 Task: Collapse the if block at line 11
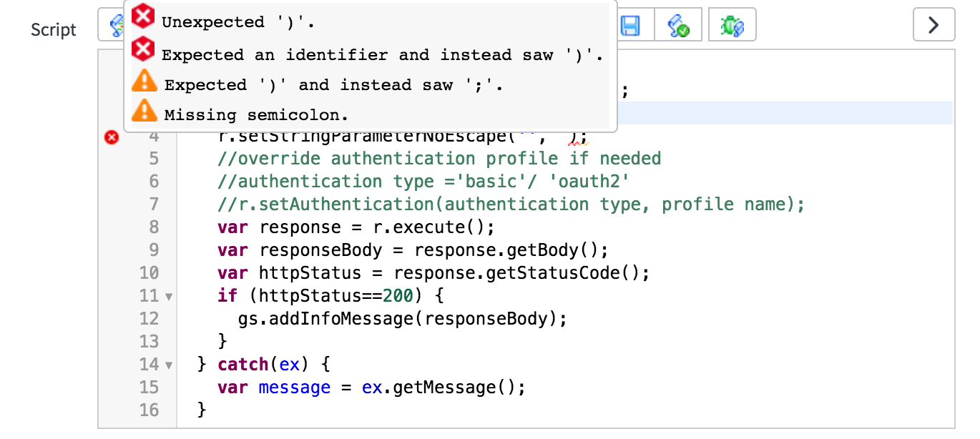pyautogui.click(x=169, y=296)
